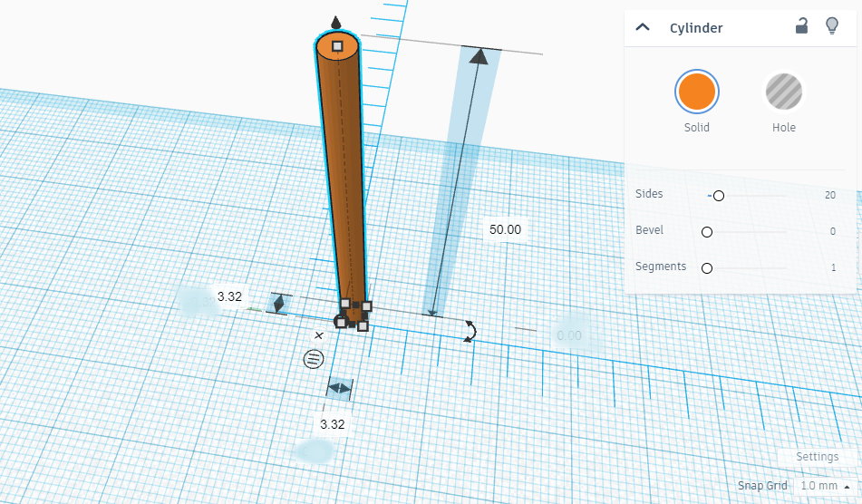862x504 pixels.
Task: Click the vertical double-arrow length dimension marker
Action: [x=279, y=304]
